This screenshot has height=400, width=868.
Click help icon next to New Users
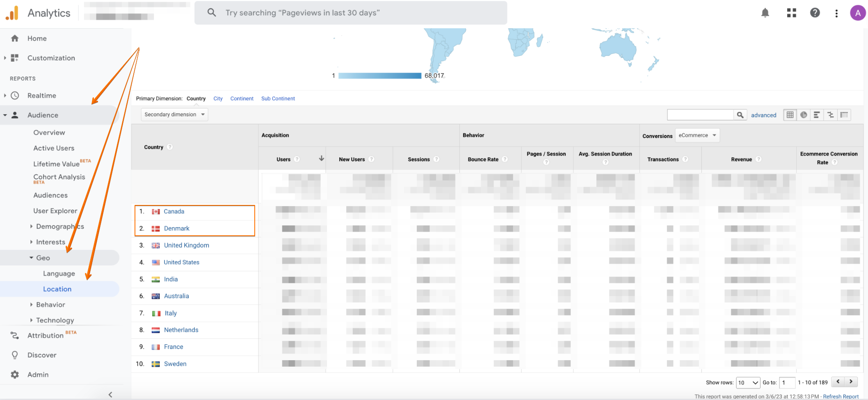tap(371, 159)
